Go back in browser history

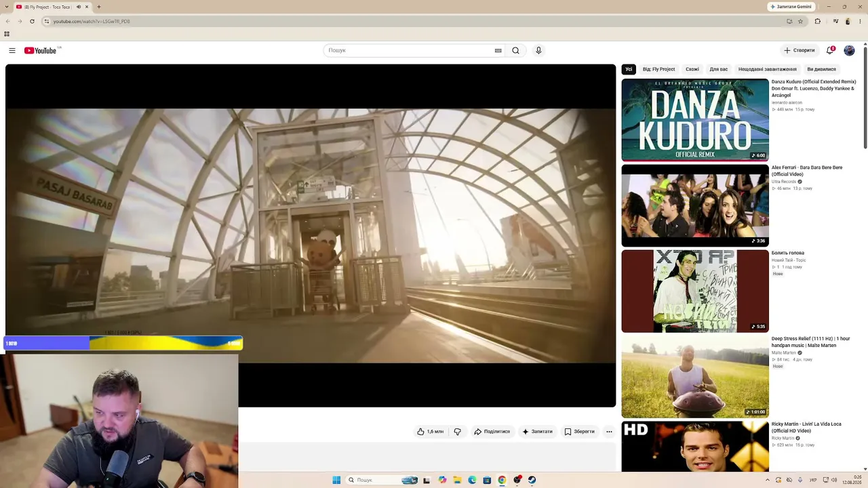[7, 21]
